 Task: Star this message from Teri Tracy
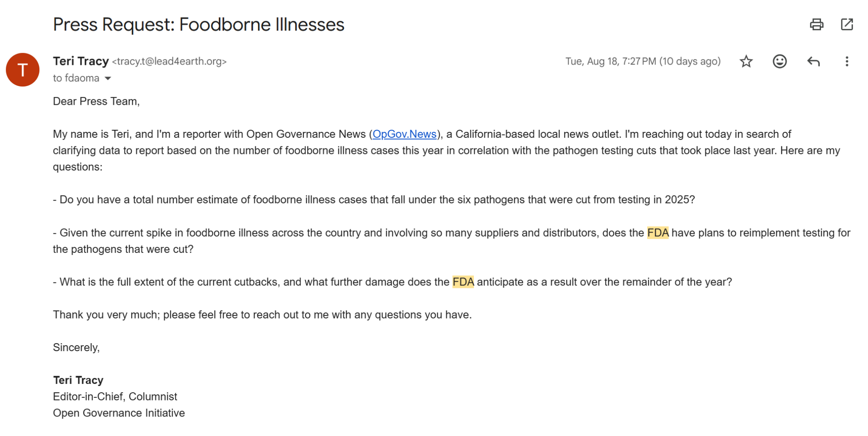click(x=746, y=61)
